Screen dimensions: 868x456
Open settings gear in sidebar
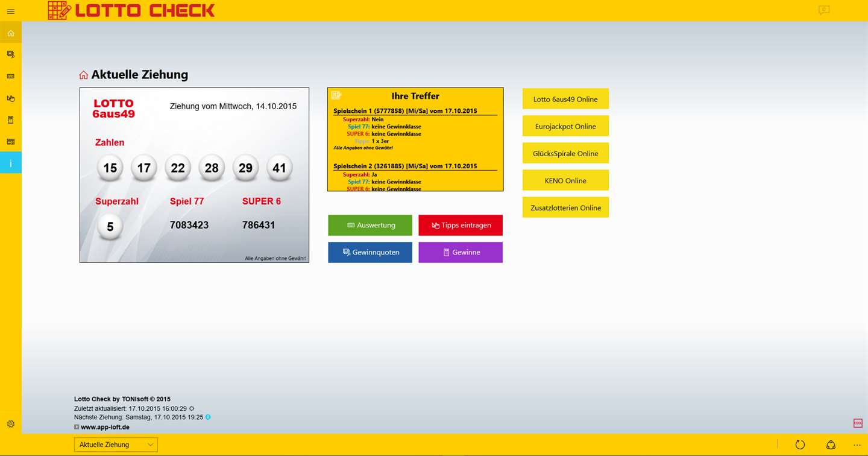(11, 424)
